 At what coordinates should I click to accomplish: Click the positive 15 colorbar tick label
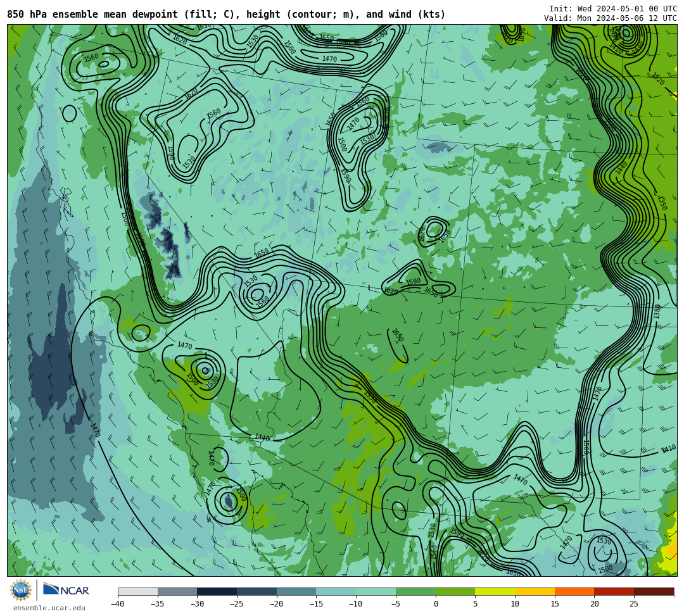pyautogui.click(x=555, y=604)
